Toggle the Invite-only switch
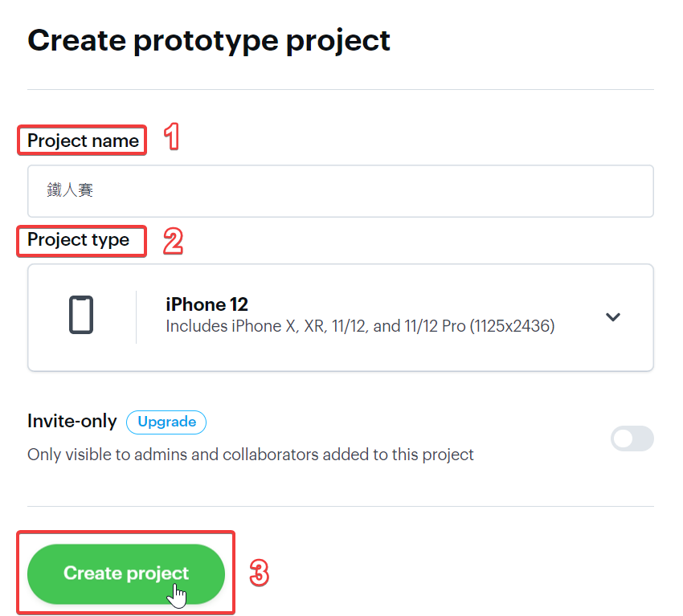 [632, 439]
